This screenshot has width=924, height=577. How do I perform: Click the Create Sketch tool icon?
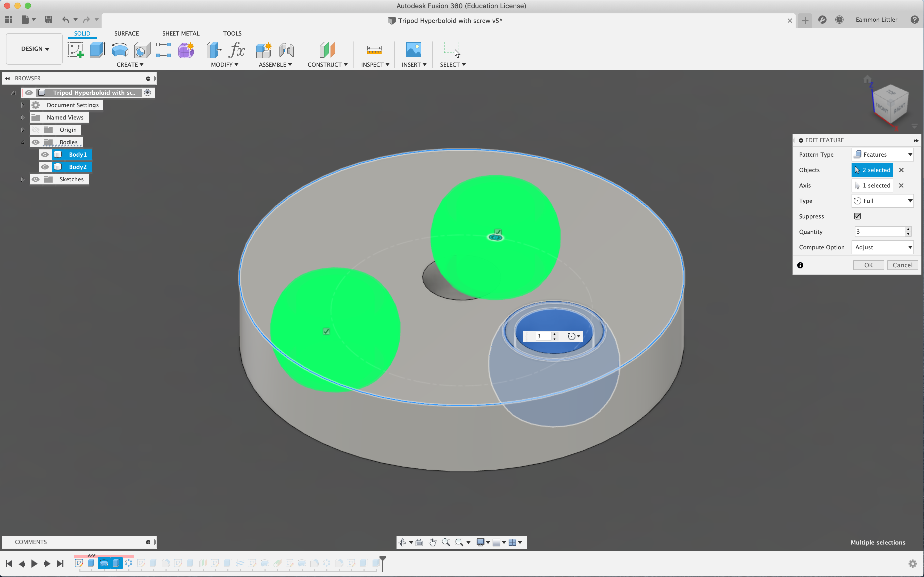click(76, 50)
